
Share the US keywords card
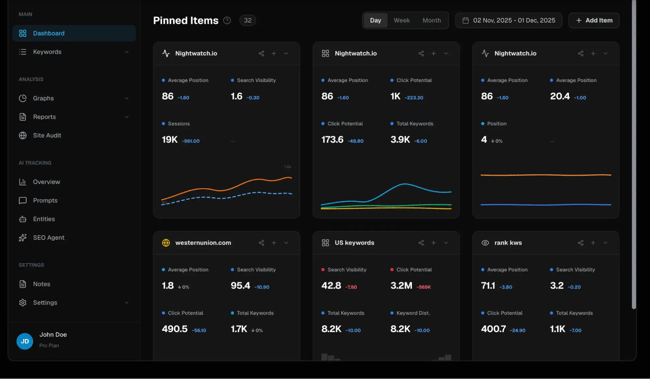point(421,243)
